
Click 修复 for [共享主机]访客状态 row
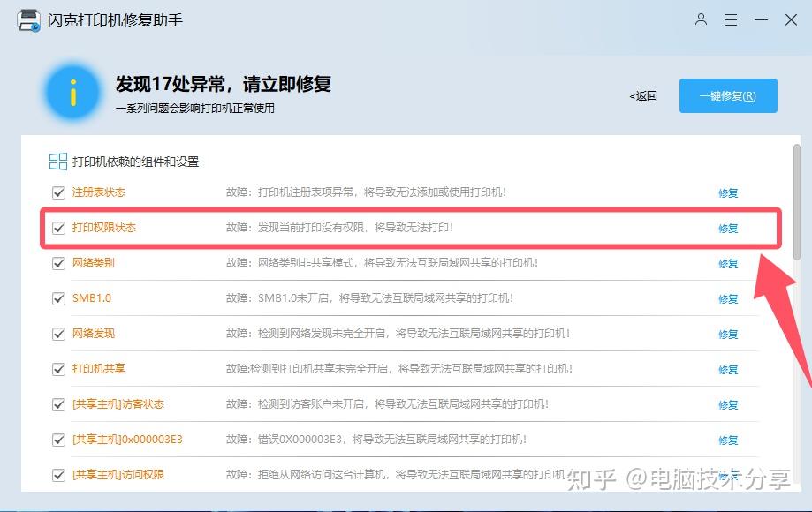[728, 404]
